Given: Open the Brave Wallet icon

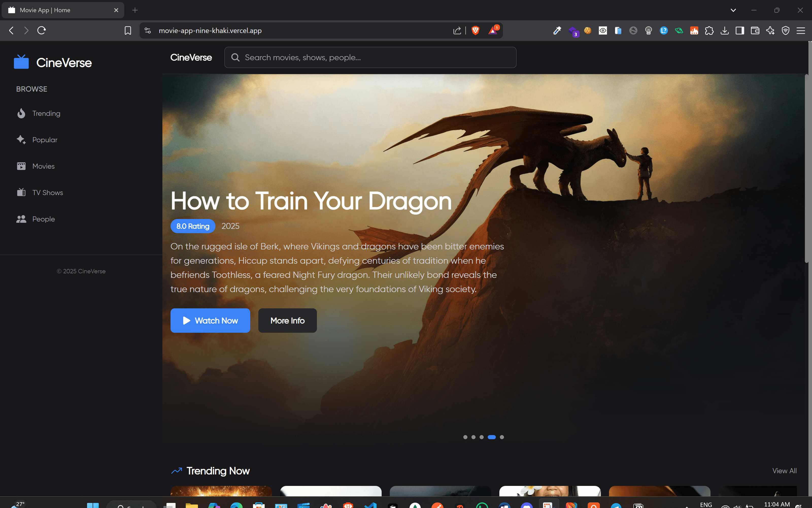Looking at the screenshot, I should pos(755,30).
